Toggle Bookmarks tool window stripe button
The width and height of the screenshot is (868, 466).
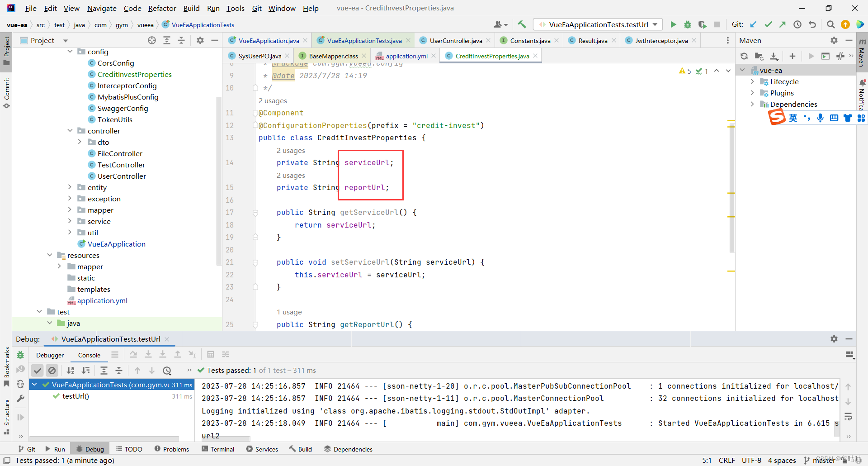pos(6,367)
